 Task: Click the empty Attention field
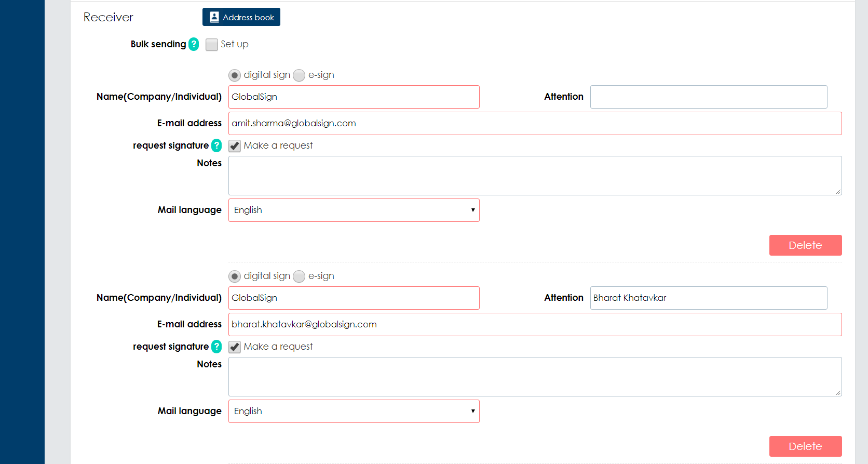point(708,97)
